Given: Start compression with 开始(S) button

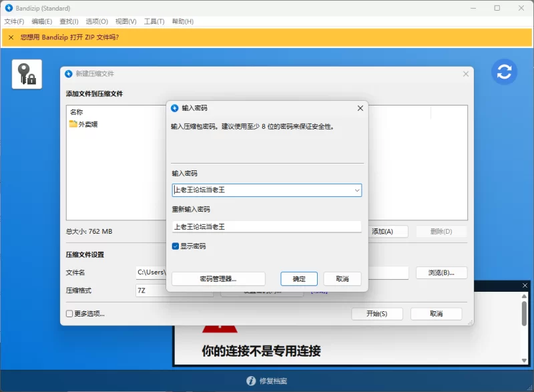Looking at the screenshot, I should (377, 314).
